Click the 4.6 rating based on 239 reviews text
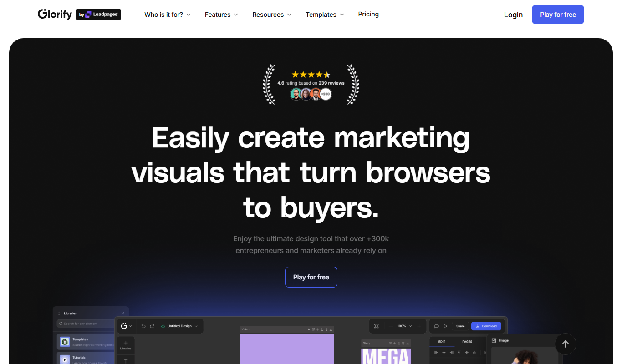 point(311,83)
